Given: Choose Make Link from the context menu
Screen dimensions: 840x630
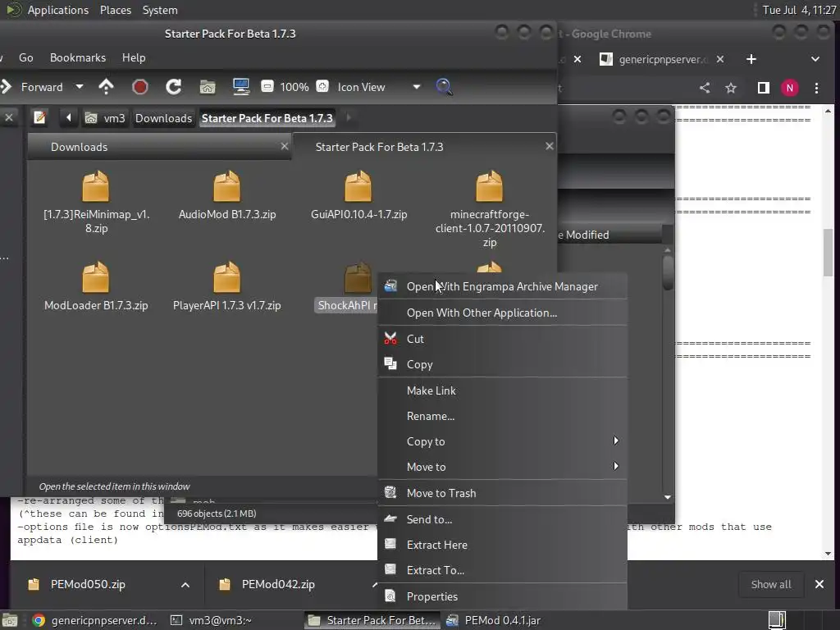Looking at the screenshot, I should coord(503,390).
